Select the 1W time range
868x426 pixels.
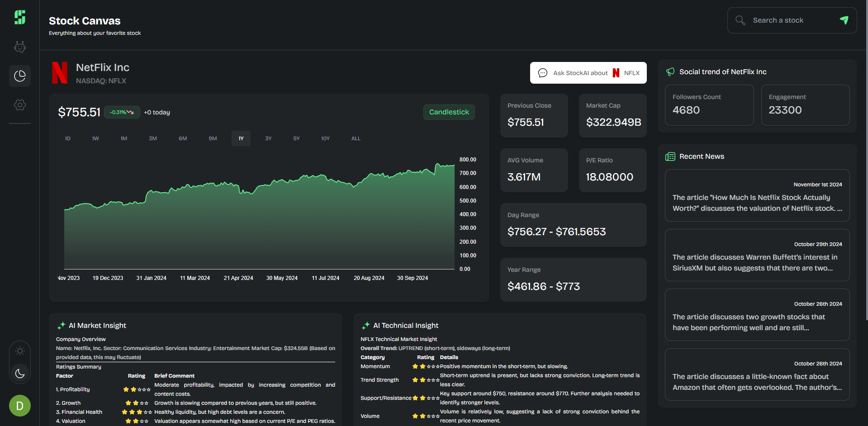coord(95,138)
